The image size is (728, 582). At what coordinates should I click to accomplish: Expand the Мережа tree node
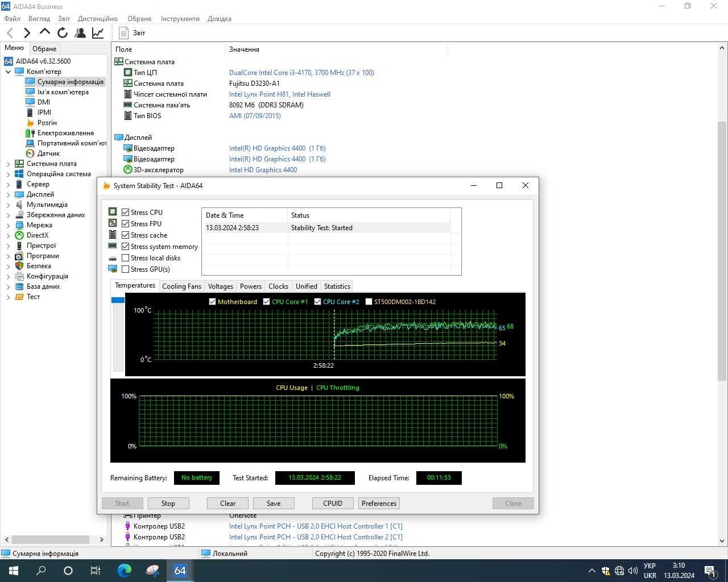pyautogui.click(x=8, y=225)
